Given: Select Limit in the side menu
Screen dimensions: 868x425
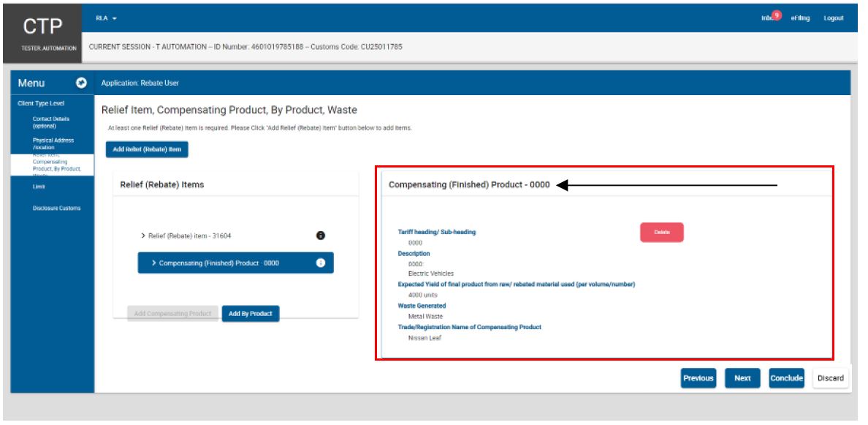Looking at the screenshot, I should click(39, 187).
